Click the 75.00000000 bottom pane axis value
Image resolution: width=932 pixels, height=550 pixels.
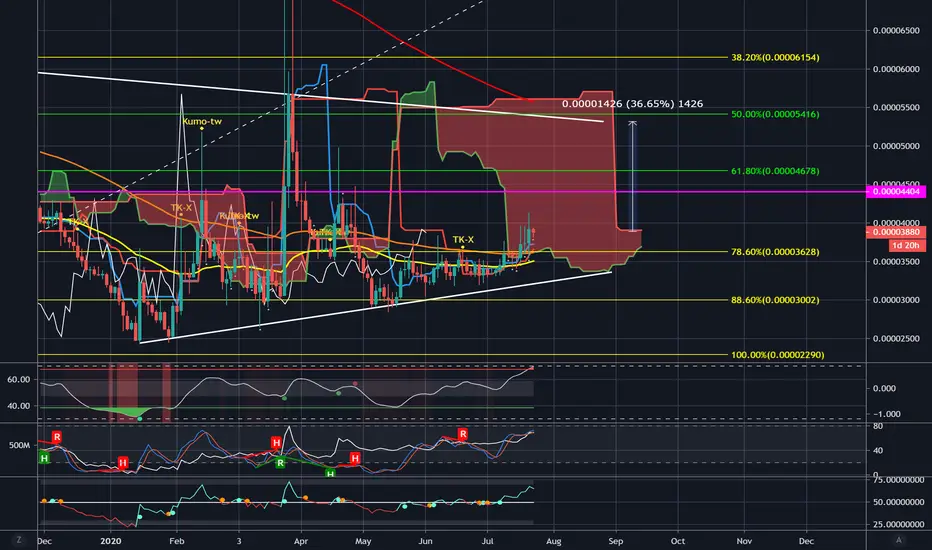point(898,480)
